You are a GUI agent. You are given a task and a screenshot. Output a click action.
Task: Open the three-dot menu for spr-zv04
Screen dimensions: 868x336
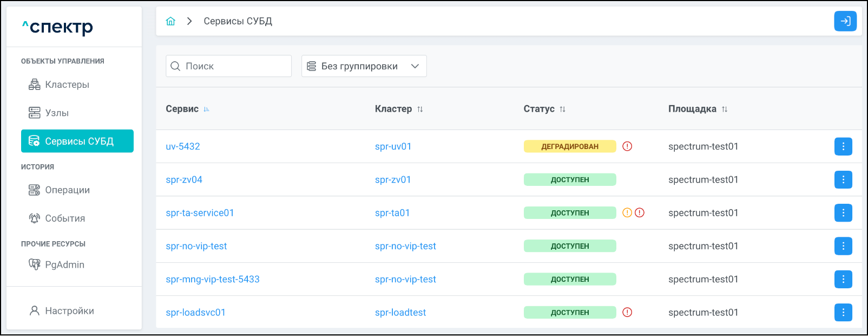843,179
